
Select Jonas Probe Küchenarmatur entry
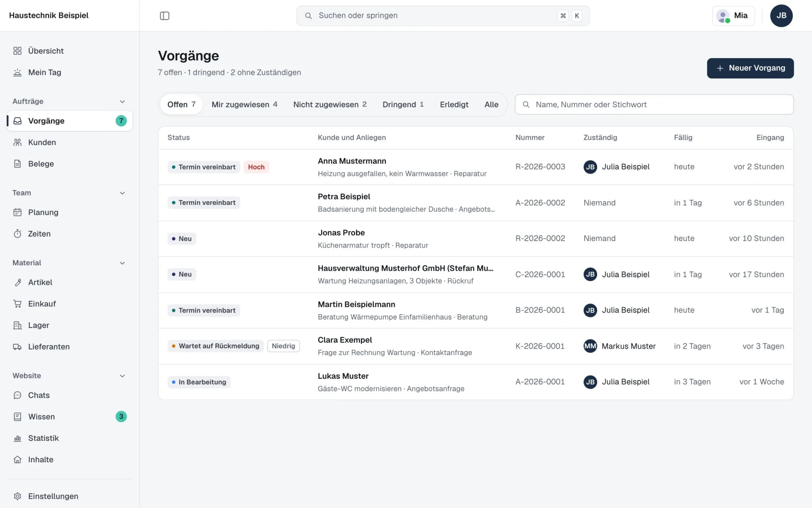(476, 239)
